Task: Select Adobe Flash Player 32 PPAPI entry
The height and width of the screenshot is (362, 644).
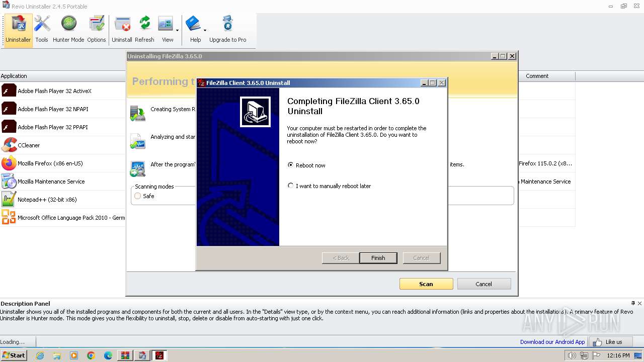Action: [x=63, y=127]
